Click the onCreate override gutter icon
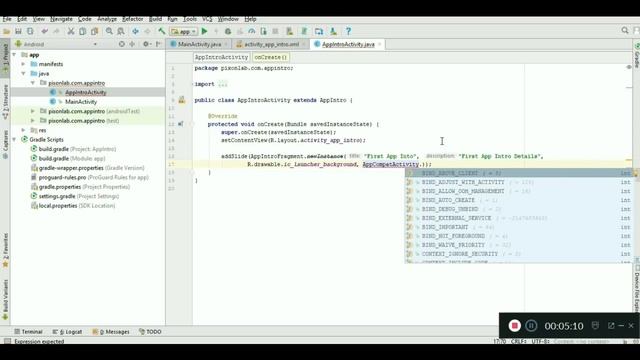The image size is (640, 360). (180, 124)
